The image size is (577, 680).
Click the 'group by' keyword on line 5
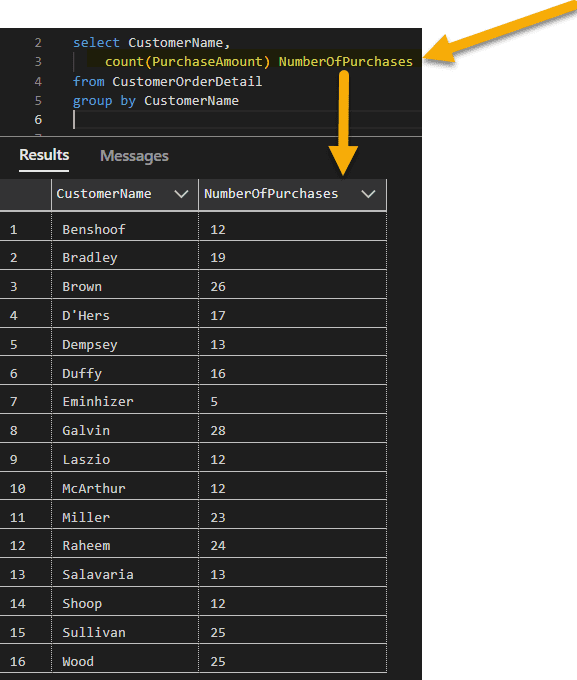pyautogui.click(x=104, y=101)
